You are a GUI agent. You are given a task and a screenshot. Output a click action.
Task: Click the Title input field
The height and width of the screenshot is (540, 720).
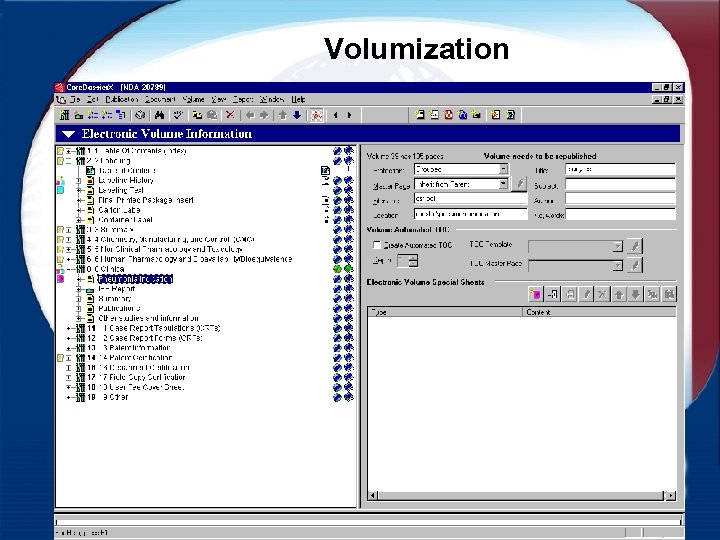click(620, 169)
